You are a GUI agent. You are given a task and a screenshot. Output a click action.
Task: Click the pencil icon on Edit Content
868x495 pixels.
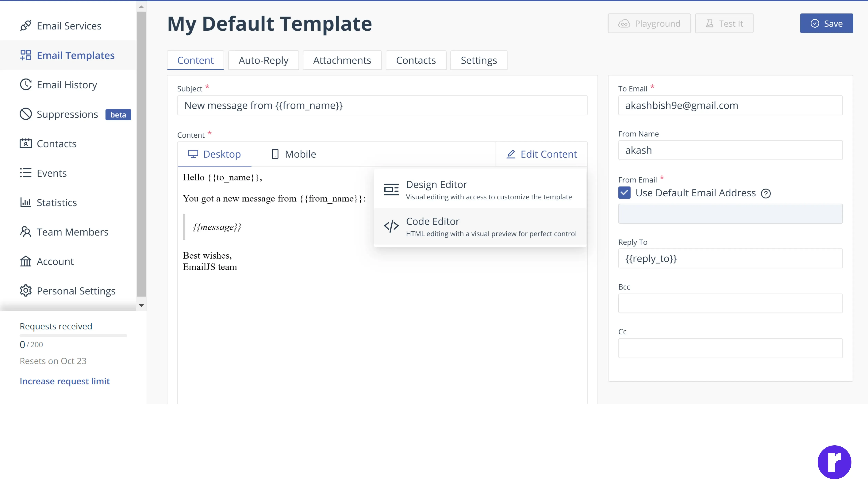coord(511,154)
